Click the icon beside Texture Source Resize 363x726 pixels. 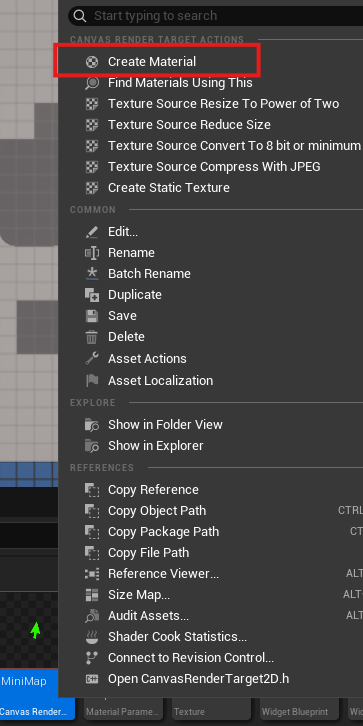point(92,104)
